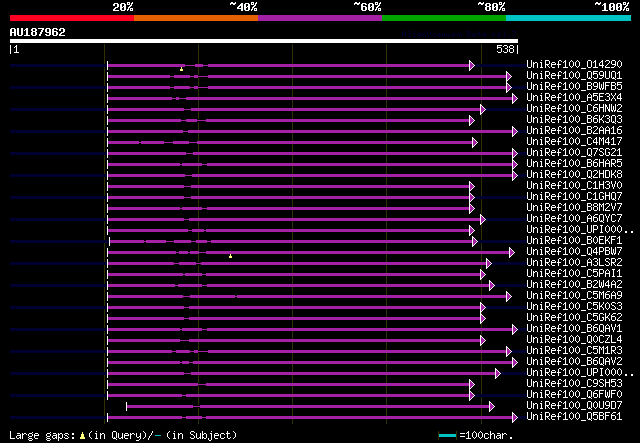Open the UniRef100_B6K3Q3 hit link
The width and height of the screenshot is (640, 443).
[574, 119]
